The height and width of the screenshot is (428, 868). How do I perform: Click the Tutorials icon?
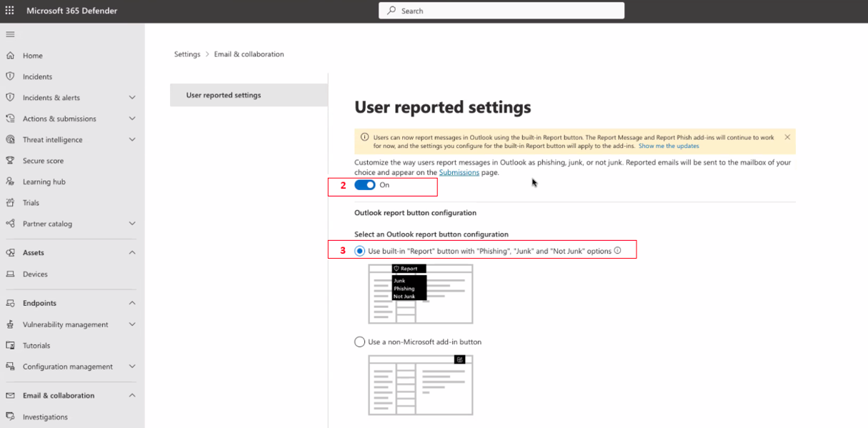pos(10,345)
